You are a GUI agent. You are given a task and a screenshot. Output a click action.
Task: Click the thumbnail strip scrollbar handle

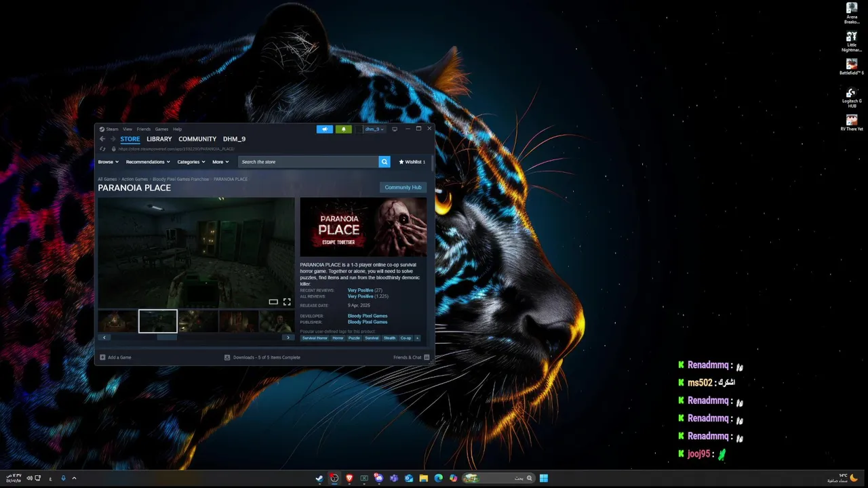167,337
